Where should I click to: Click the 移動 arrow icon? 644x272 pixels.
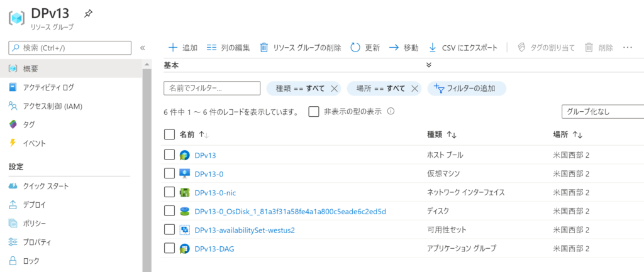[x=394, y=48]
